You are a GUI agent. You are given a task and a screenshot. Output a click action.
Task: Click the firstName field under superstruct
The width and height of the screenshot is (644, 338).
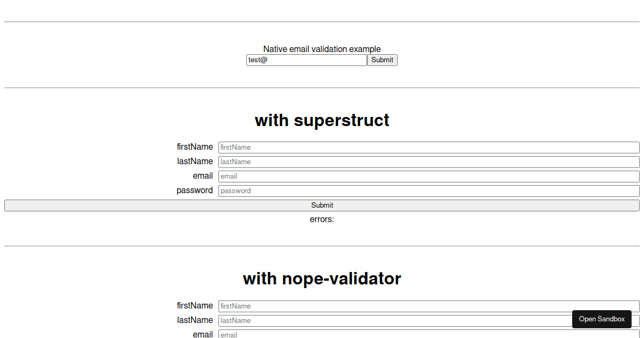pos(428,147)
